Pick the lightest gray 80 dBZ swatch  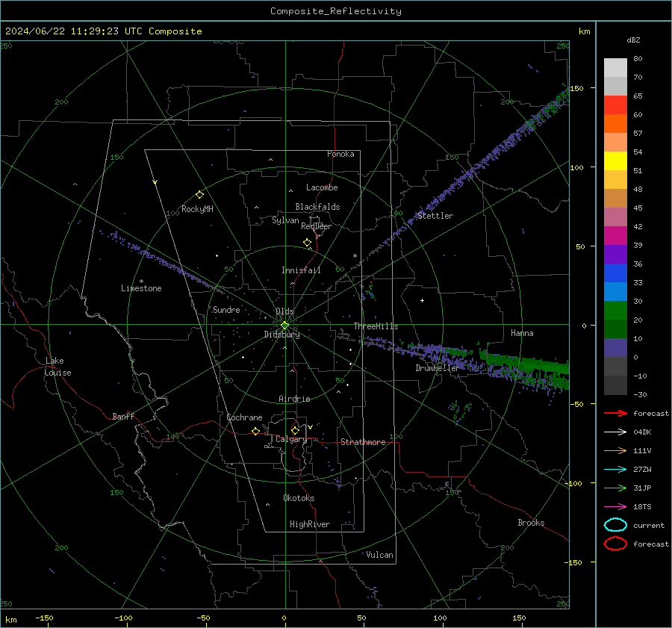click(615, 67)
